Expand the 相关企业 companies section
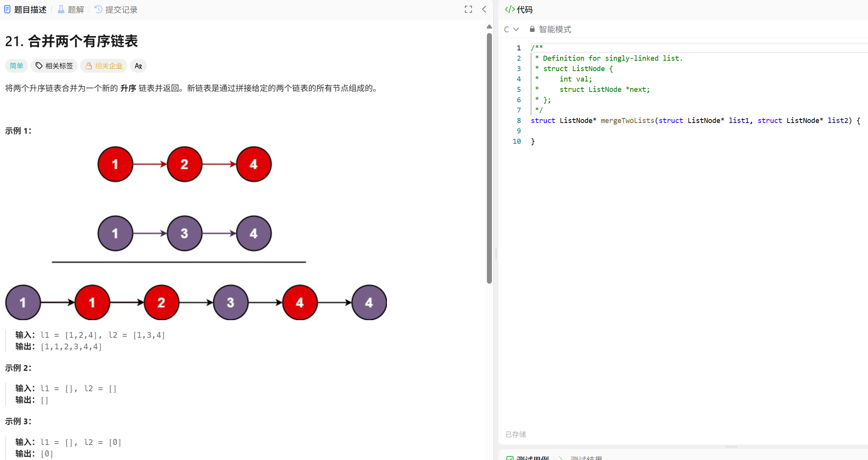This screenshot has height=460, width=868. pyautogui.click(x=104, y=66)
